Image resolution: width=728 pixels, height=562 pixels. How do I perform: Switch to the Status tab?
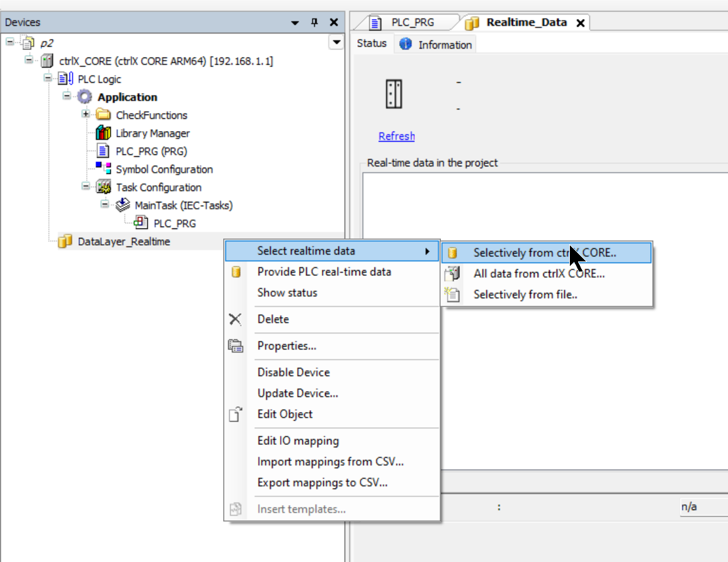(x=371, y=43)
